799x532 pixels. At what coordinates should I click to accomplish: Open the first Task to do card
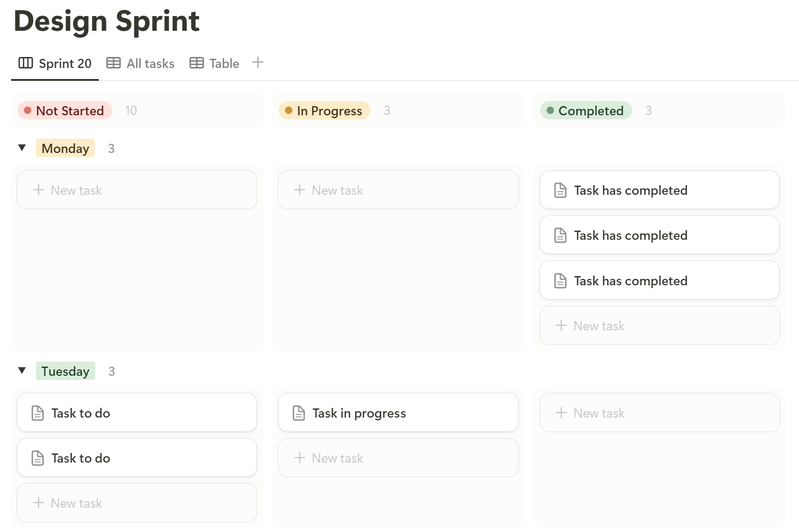coord(137,413)
